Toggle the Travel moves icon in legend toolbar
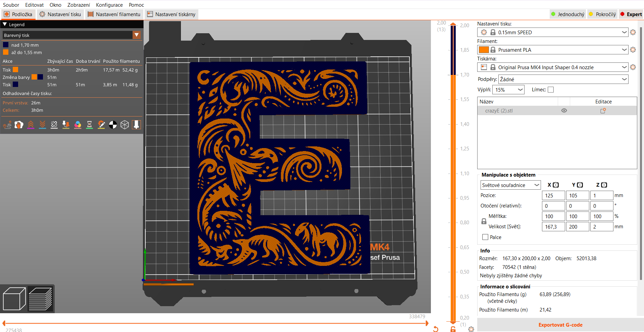Screen dimensions: 644x332 pyautogui.click(x=7, y=125)
